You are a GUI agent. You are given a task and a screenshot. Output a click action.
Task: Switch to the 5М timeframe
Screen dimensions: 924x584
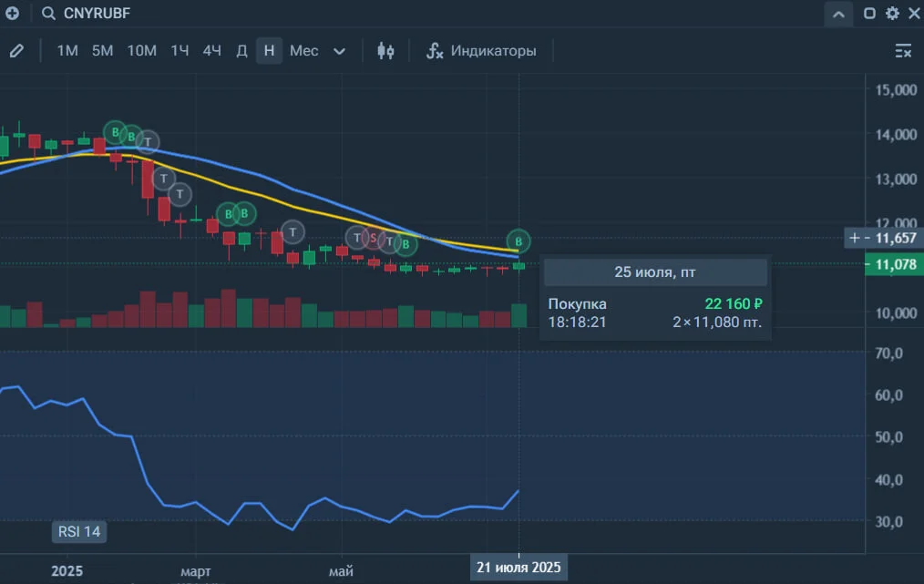click(x=103, y=51)
